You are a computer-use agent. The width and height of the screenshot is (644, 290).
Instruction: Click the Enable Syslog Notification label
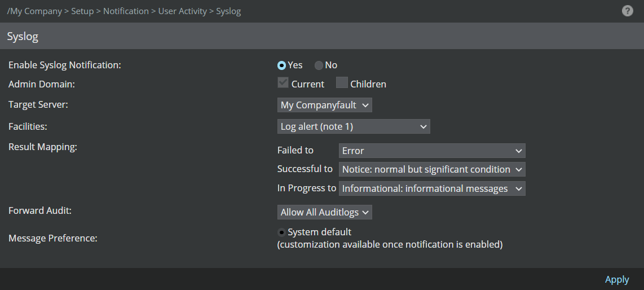point(64,65)
